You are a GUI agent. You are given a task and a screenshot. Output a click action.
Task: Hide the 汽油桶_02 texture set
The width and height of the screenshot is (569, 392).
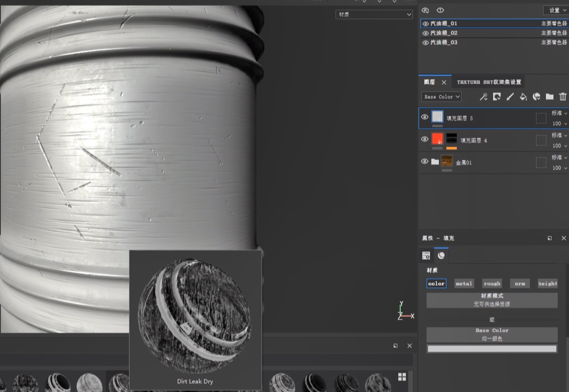pos(425,33)
